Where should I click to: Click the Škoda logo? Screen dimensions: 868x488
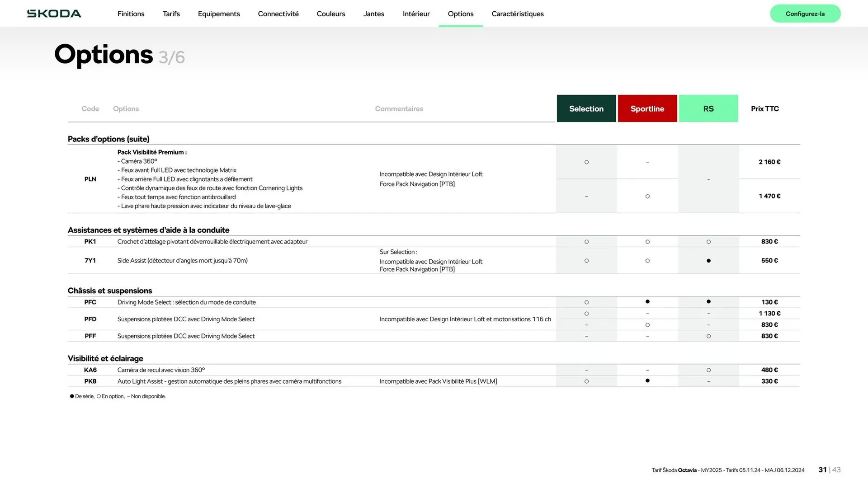[x=54, y=14]
